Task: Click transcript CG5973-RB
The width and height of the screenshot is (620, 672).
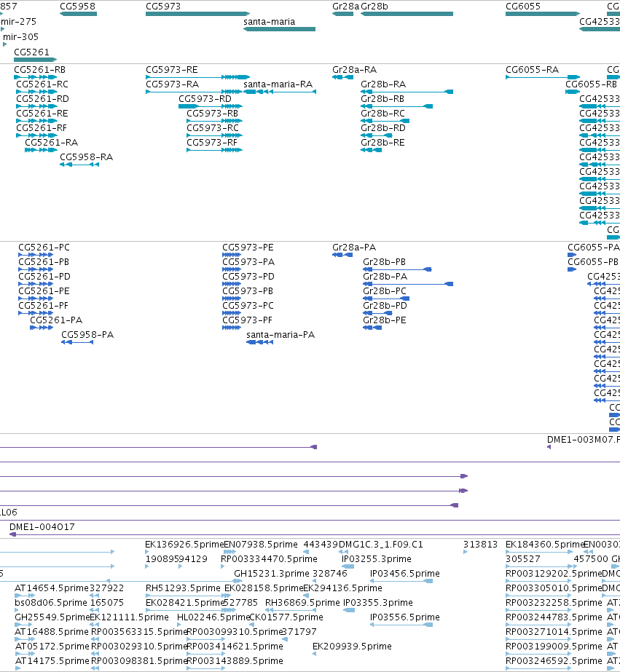Action: (x=212, y=114)
